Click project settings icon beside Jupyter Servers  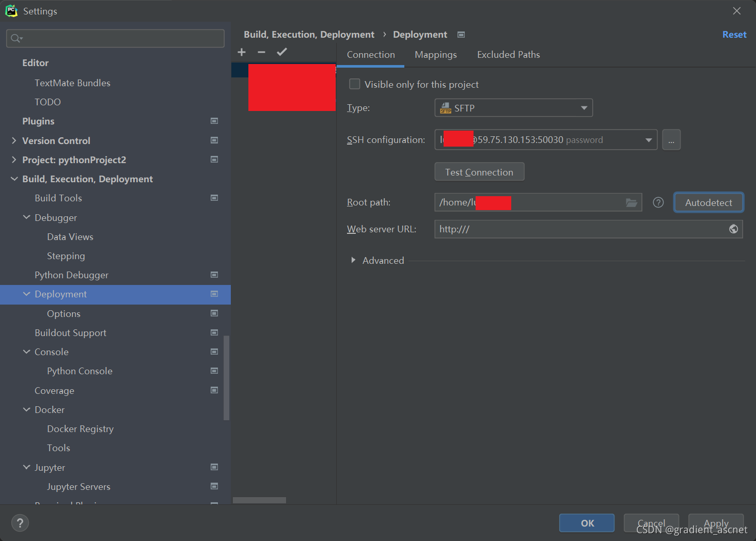tap(214, 486)
